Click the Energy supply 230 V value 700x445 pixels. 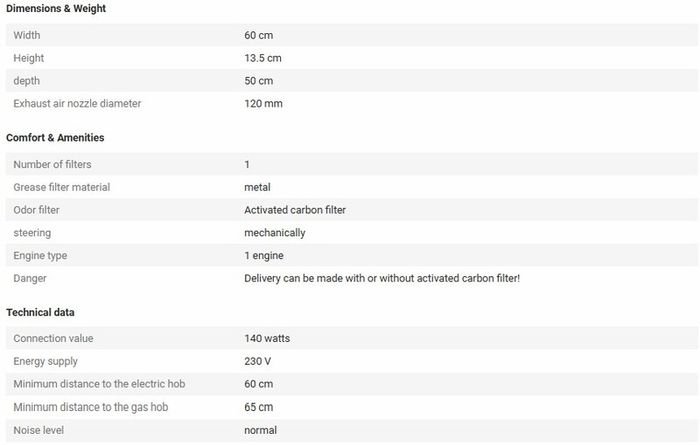(x=258, y=361)
